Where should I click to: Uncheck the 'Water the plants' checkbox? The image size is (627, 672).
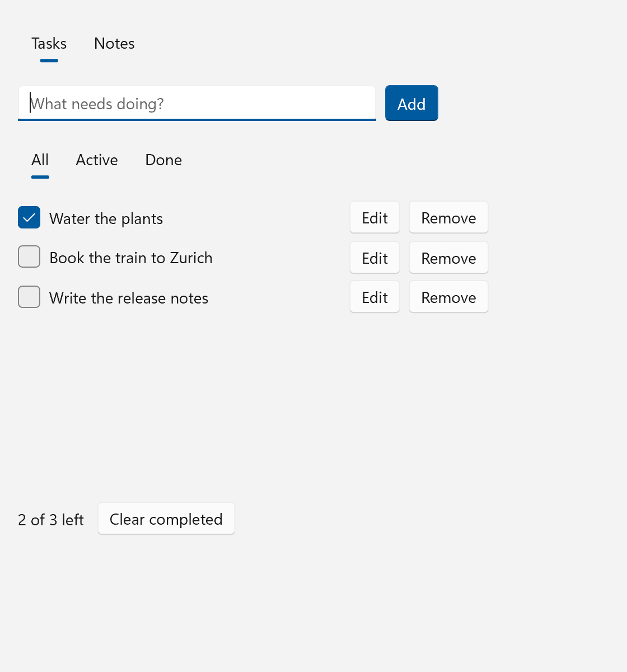tap(29, 217)
